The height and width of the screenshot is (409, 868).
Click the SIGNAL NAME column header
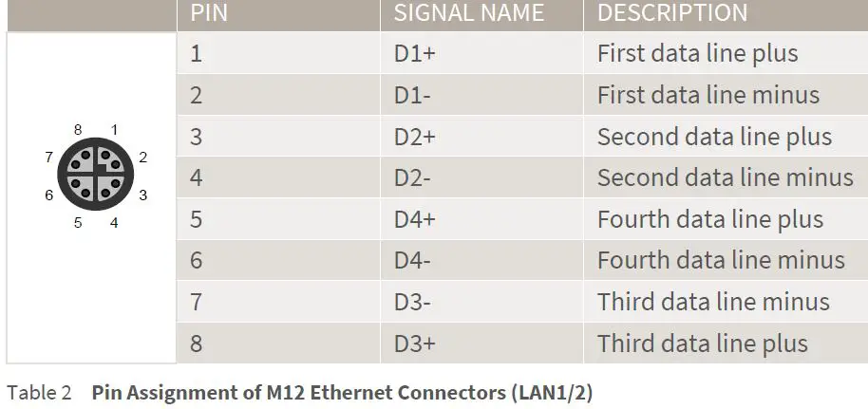pos(468,13)
